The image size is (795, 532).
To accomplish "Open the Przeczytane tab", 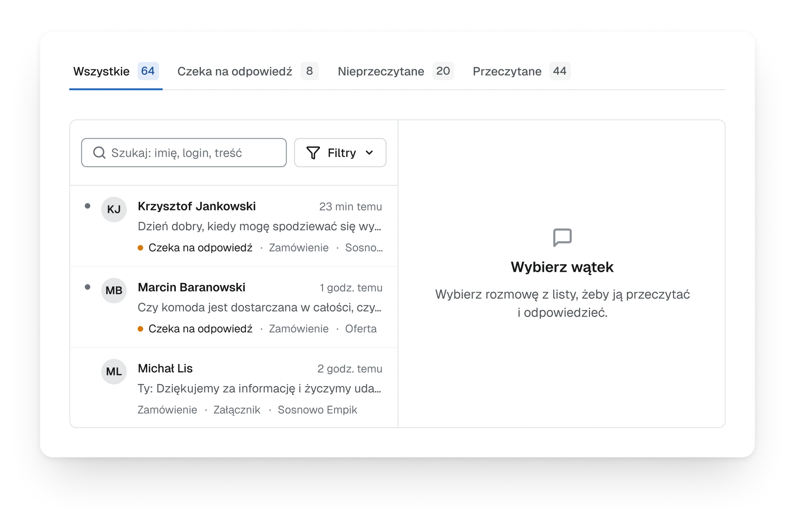I will 521,71.
